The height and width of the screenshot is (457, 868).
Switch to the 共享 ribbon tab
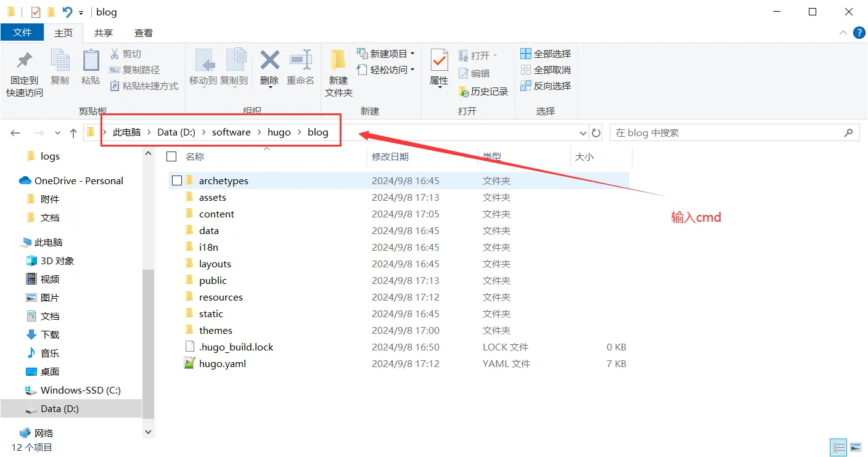point(104,33)
